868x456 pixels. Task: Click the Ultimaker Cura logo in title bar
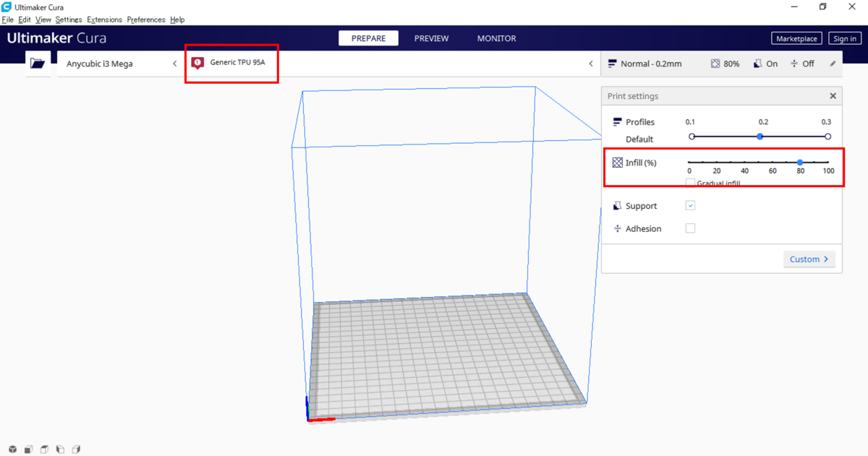(x=7, y=7)
